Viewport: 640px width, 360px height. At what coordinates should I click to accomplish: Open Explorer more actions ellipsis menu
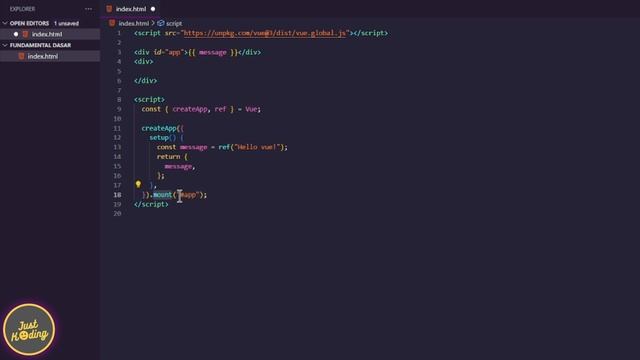pos(88,9)
